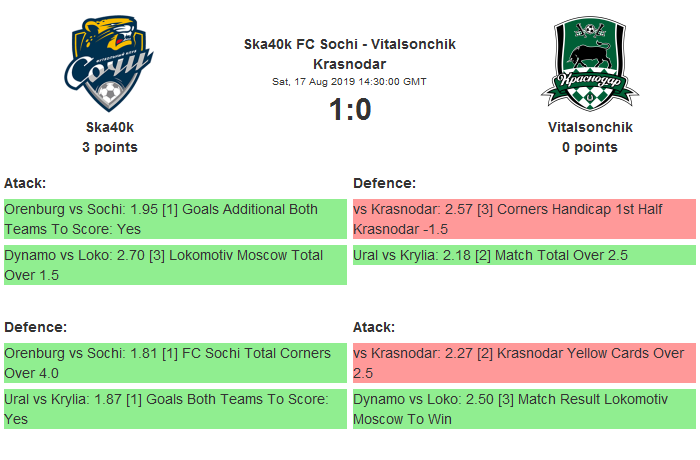This screenshot has height=460, width=700.
Task: Select Ural vs Krylia Match Total Over 2.5
Action: [524, 256]
